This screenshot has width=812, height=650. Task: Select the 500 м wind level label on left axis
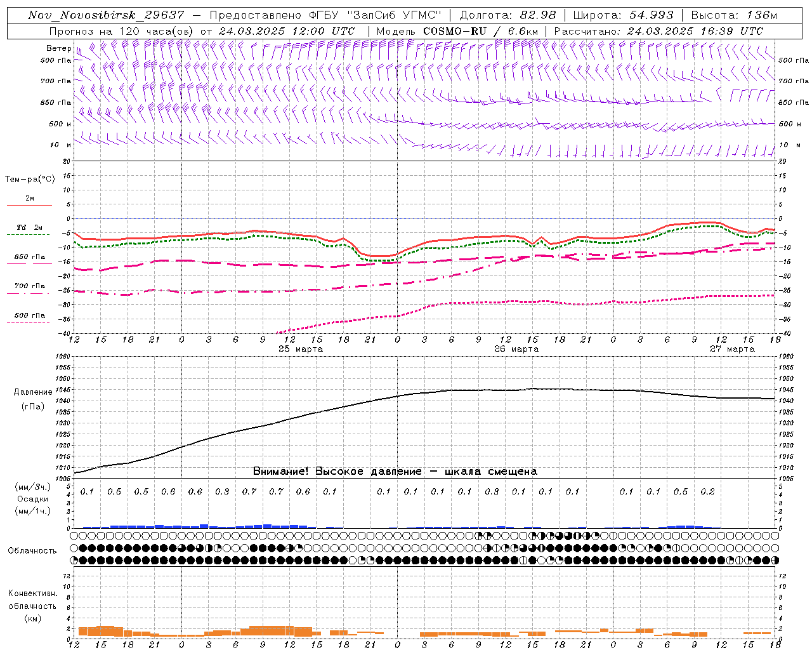click(60, 124)
